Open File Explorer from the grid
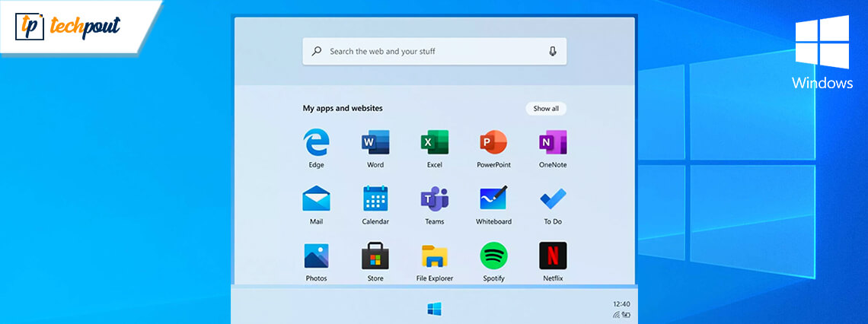 coord(435,256)
